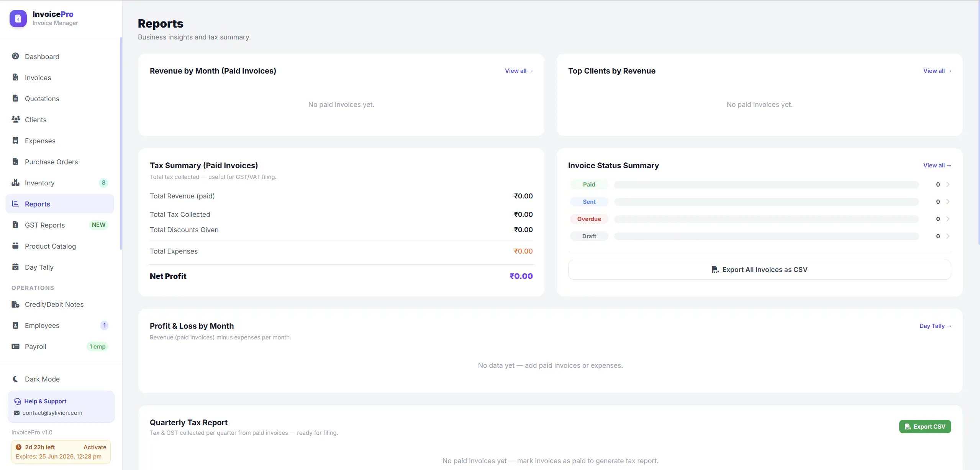Screen dimensions: 980x470
Task: Toggle Dark Mode
Action: (60, 379)
